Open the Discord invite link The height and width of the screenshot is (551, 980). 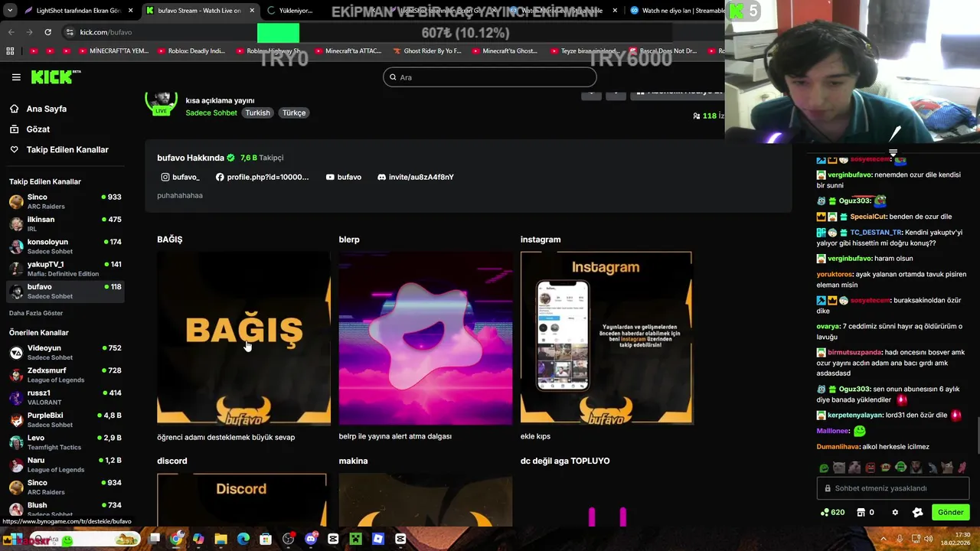pos(415,177)
